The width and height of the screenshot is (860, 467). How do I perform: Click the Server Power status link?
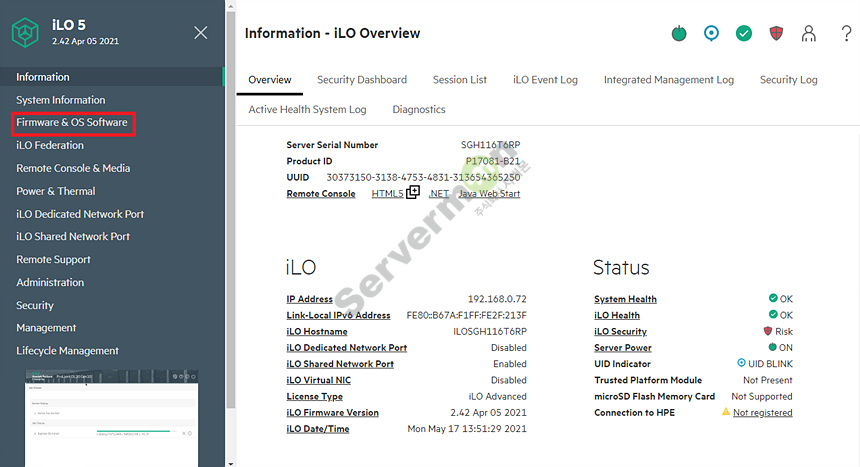coord(623,348)
